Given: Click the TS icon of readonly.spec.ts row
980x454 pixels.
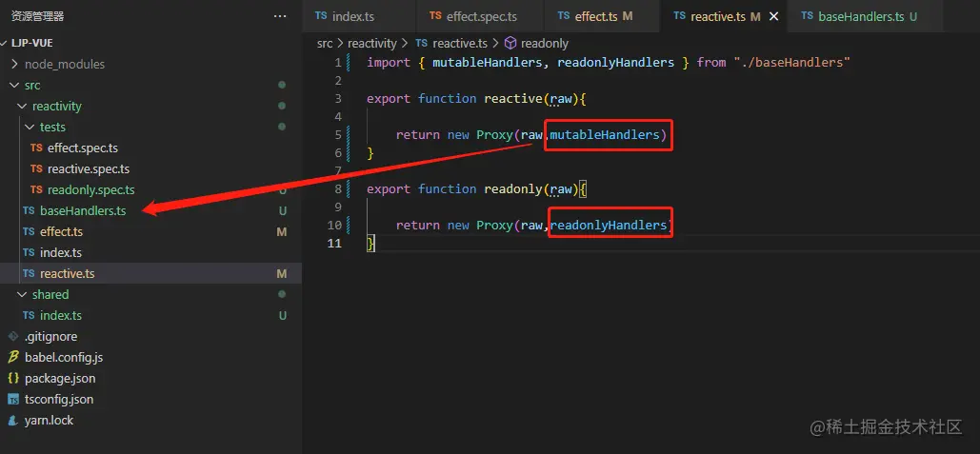Looking at the screenshot, I should point(36,189).
